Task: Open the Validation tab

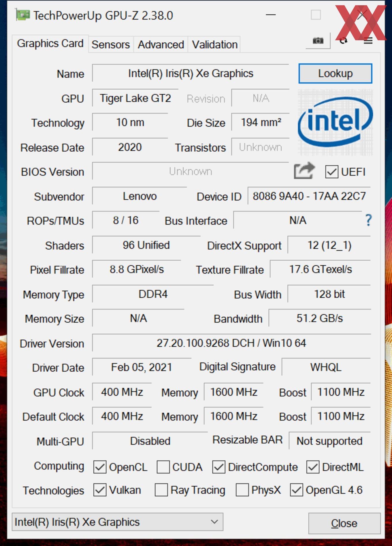Action: pyautogui.click(x=215, y=45)
